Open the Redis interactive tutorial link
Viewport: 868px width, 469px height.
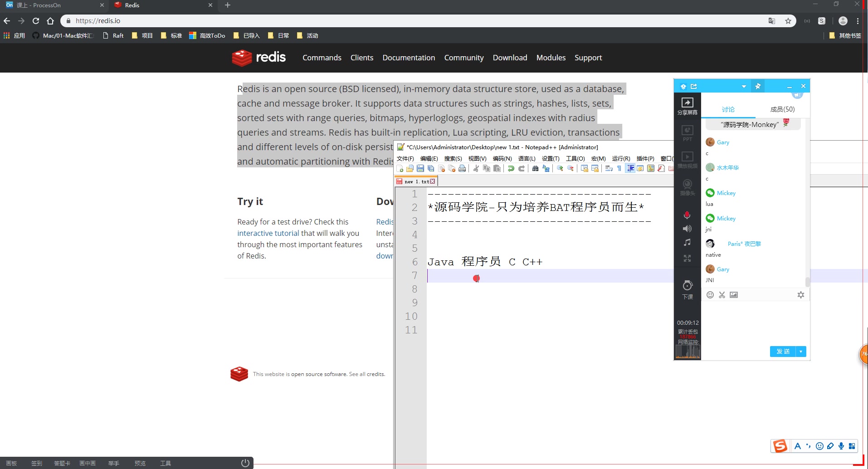tap(268, 233)
